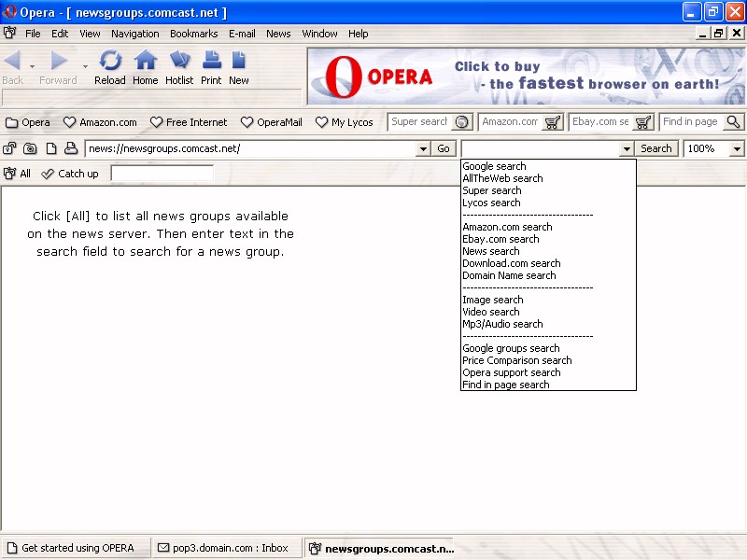Open the Navigation menu

[x=135, y=34]
